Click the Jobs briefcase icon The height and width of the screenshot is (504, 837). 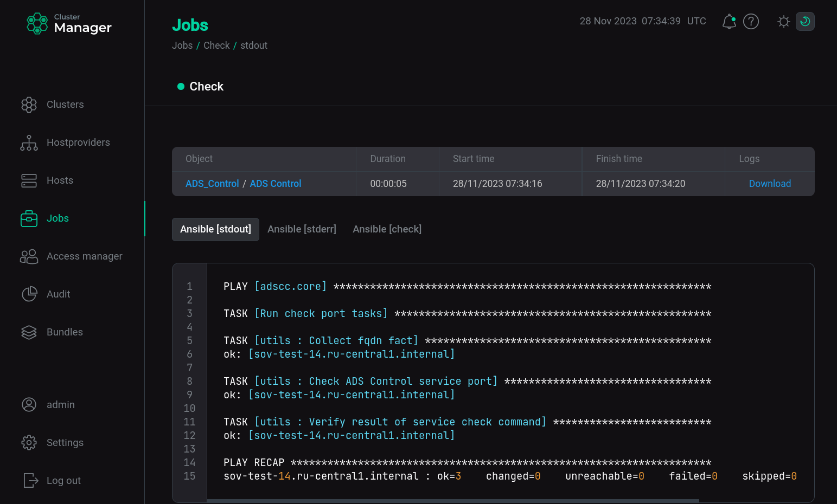coord(29,218)
